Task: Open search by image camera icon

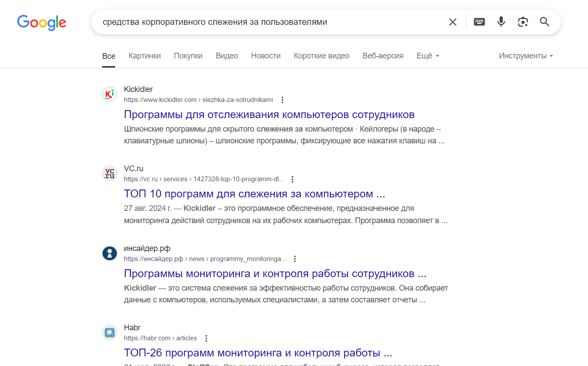Action: point(523,22)
